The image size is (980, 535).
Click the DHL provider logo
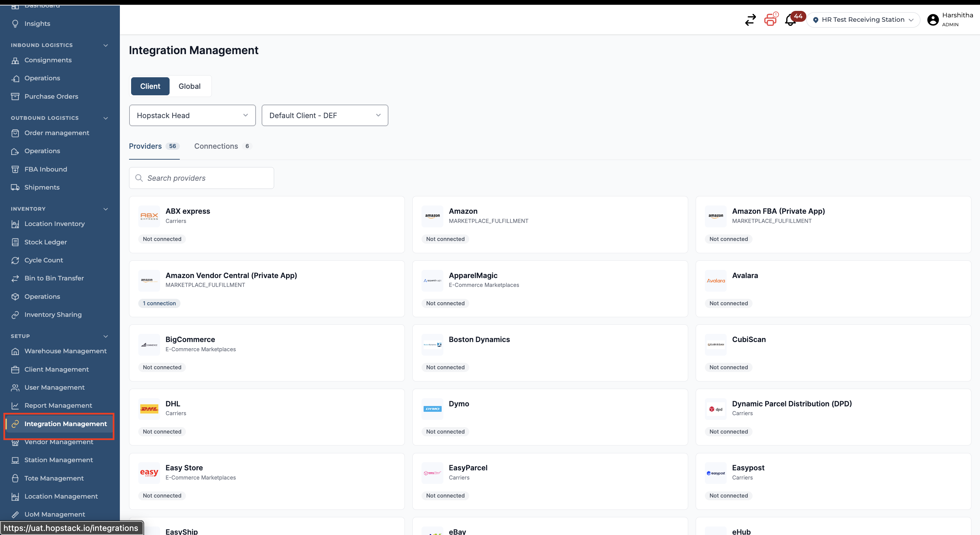[x=149, y=409]
